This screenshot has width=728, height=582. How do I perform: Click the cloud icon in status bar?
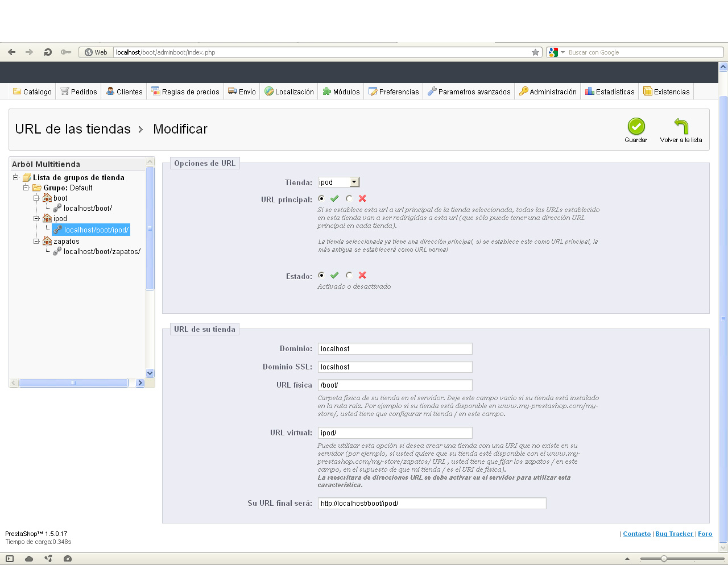(x=29, y=559)
